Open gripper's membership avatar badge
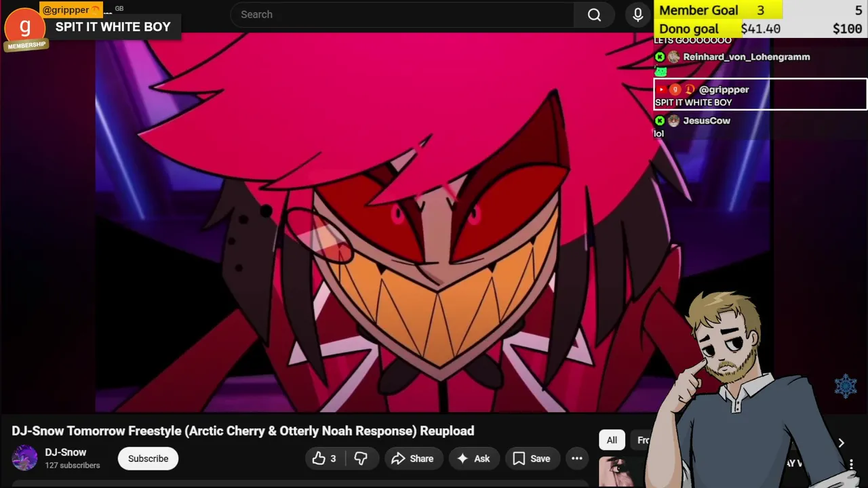The image size is (868, 488). [x=25, y=28]
